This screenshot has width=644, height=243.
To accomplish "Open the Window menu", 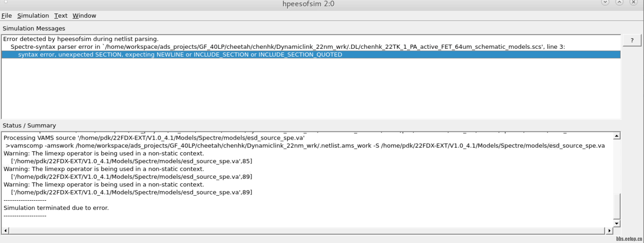I will coord(84,16).
